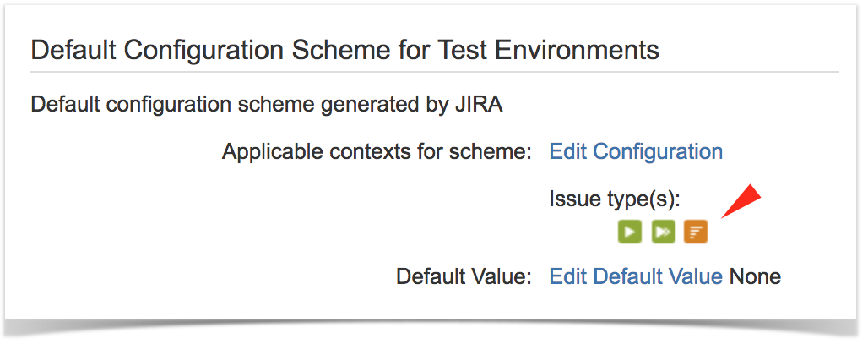Open the Edit Configuration link
The width and height of the screenshot is (868, 344).
click(636, 151)
